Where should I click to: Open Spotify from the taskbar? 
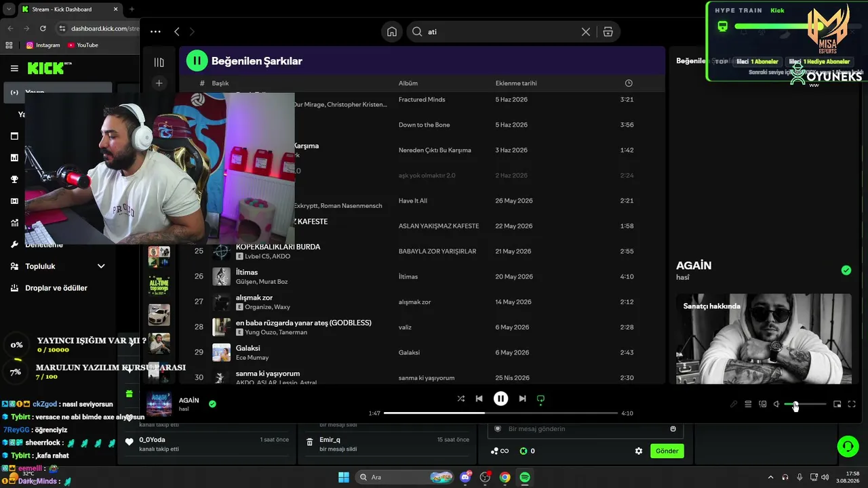pos(525,477)
